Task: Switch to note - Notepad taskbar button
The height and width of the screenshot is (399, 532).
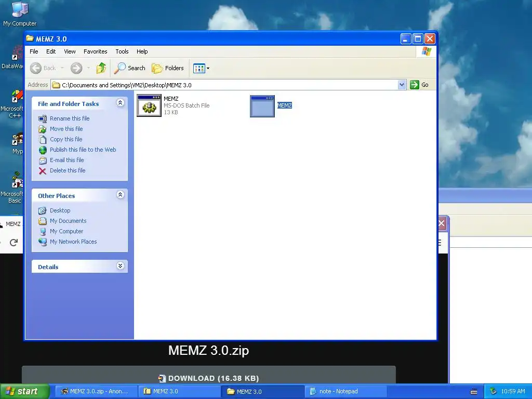Action: point(345,392)
